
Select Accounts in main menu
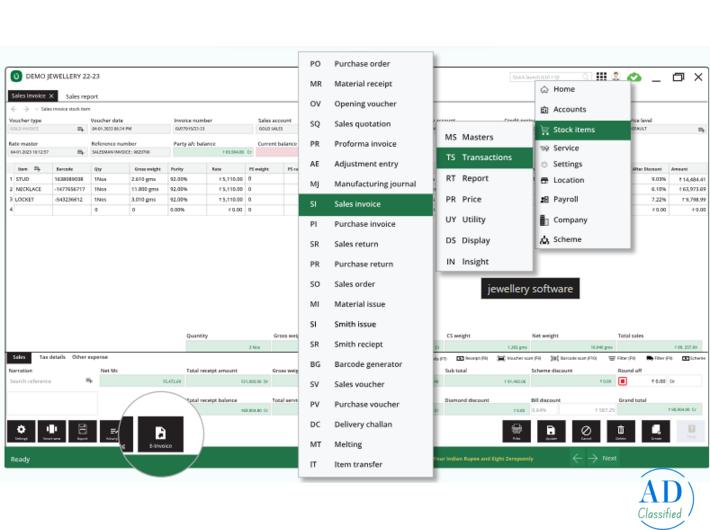click(x=583, y=109)
